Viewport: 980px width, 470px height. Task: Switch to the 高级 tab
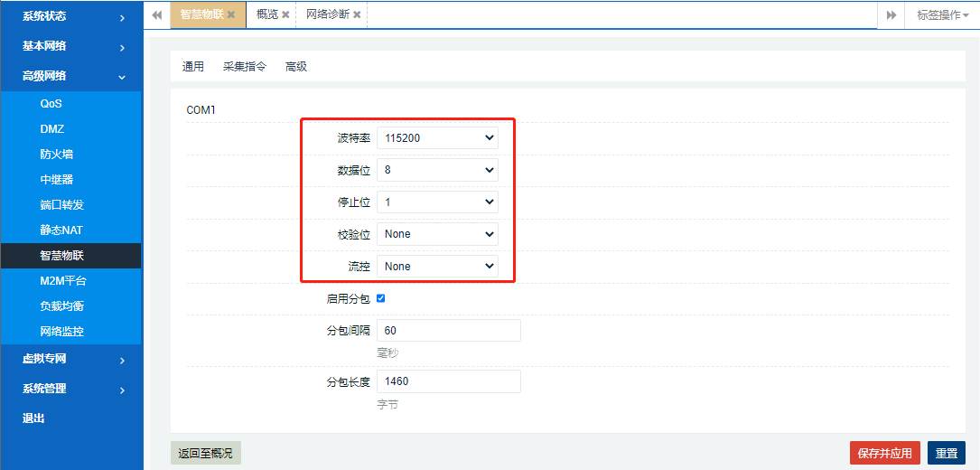click(296, 67)
